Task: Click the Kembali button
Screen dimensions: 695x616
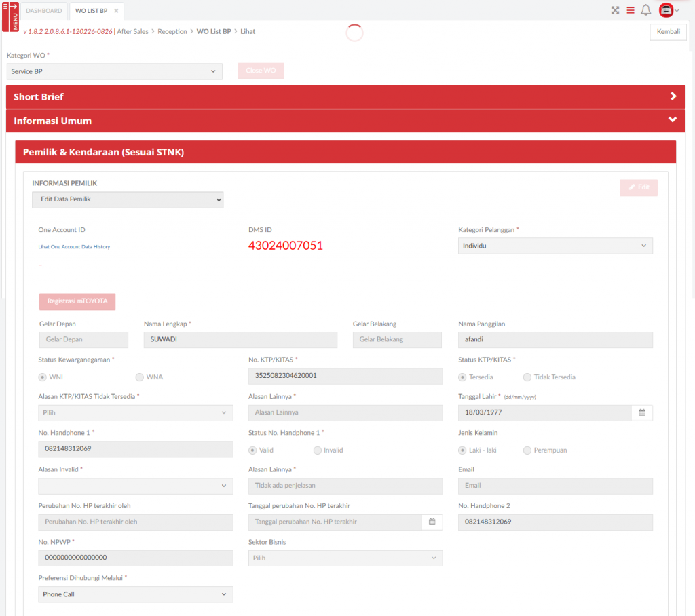Action: [668, 32]
